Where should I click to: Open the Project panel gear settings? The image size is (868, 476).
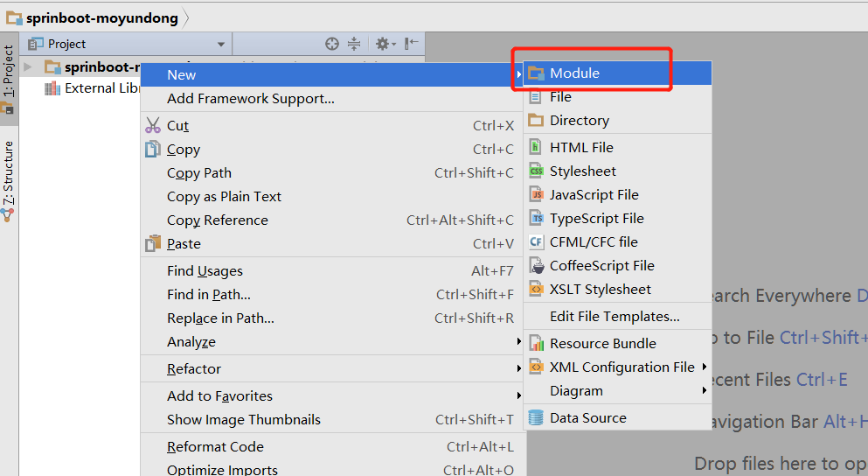tap(384, 44)
